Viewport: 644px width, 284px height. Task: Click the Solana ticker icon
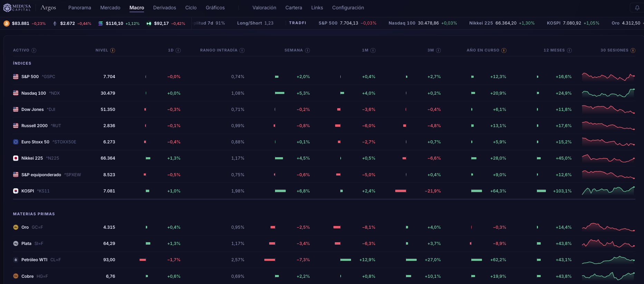[101, 23]
